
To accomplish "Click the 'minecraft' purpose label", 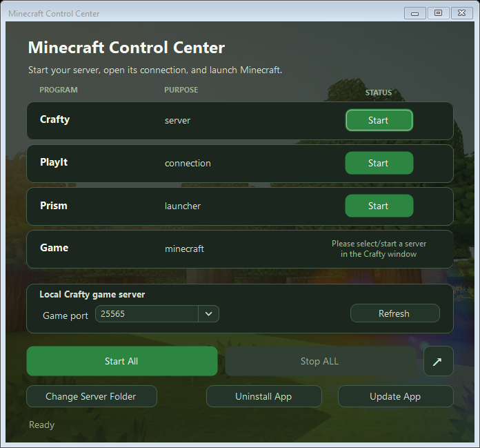I will point(184,249).
